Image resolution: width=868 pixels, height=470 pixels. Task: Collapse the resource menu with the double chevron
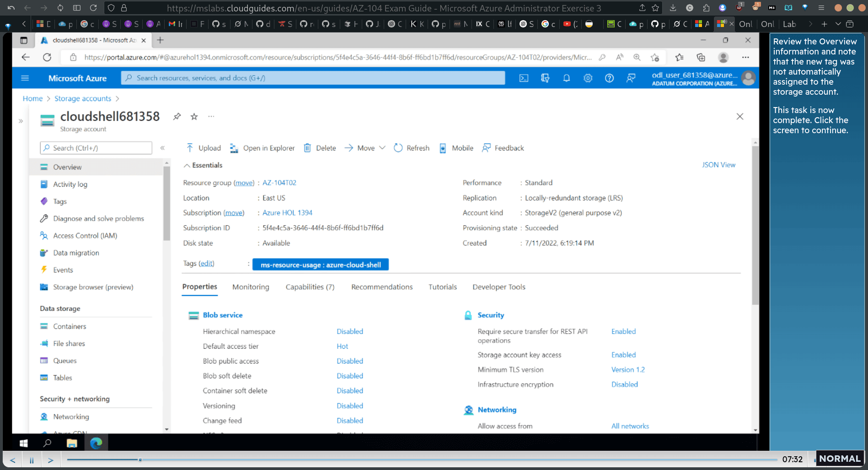162,148
